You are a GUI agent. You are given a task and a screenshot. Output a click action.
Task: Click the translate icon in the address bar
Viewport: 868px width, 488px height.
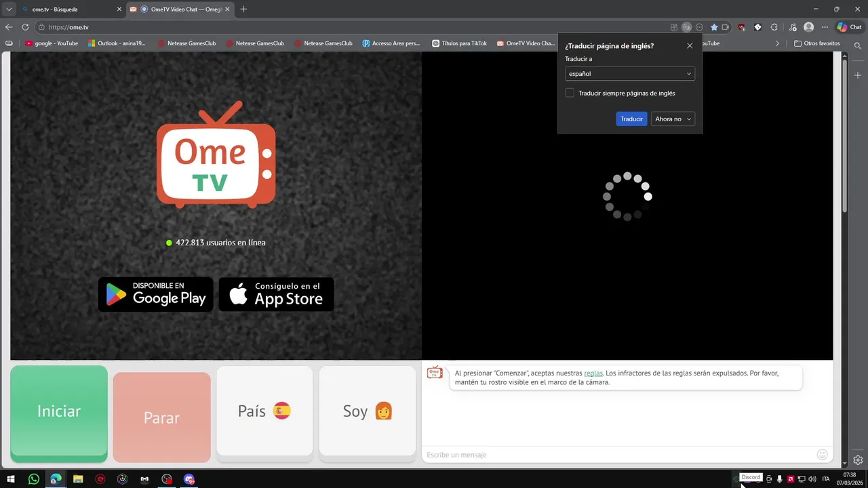tap(686, 27)
